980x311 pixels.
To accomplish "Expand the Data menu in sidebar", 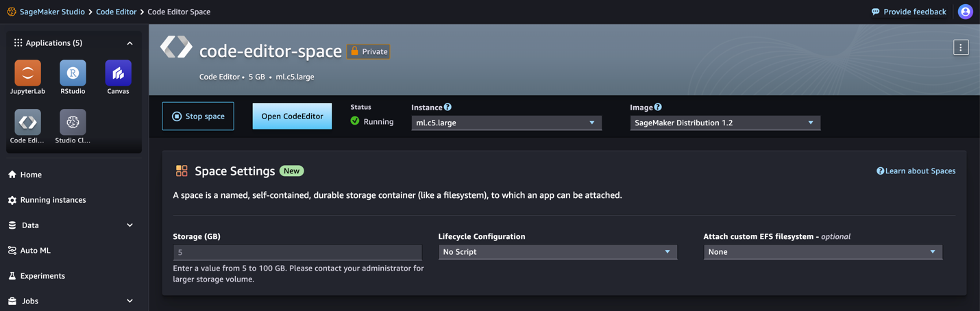I will 130,225.
